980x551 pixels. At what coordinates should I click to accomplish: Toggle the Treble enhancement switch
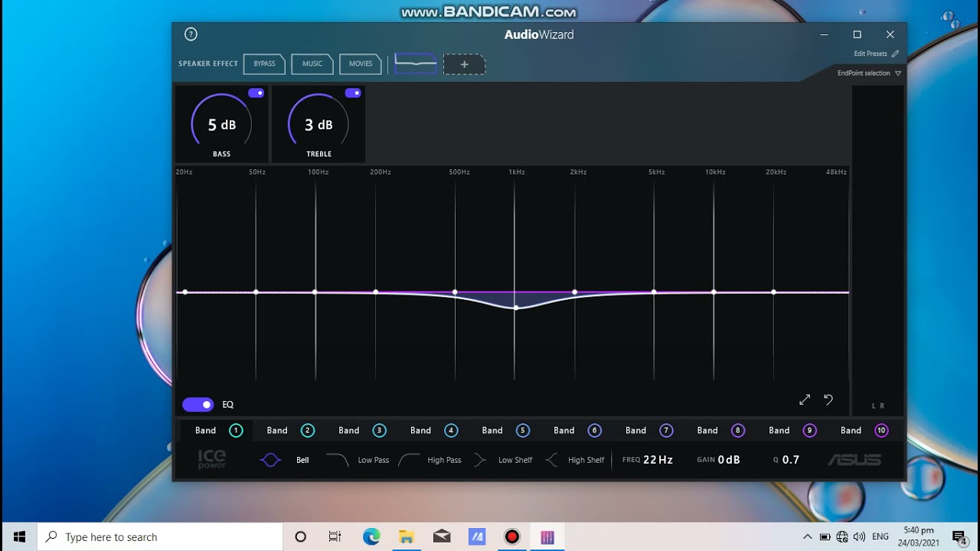(x=353, y=93)
